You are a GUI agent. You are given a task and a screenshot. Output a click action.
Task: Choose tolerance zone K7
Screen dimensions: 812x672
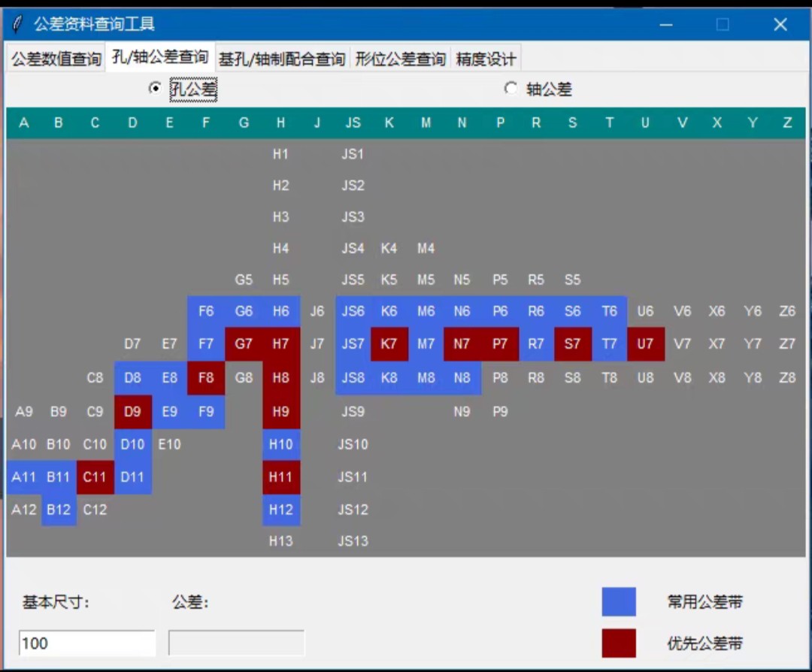[x=389, y=344]
